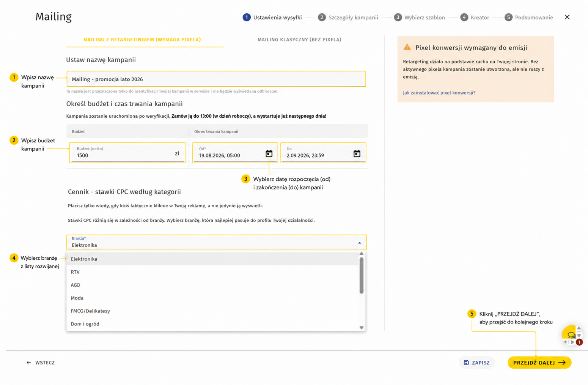Click the Od start date field
The width and height of the screenshot is (588, 385).
click(235, 153)
